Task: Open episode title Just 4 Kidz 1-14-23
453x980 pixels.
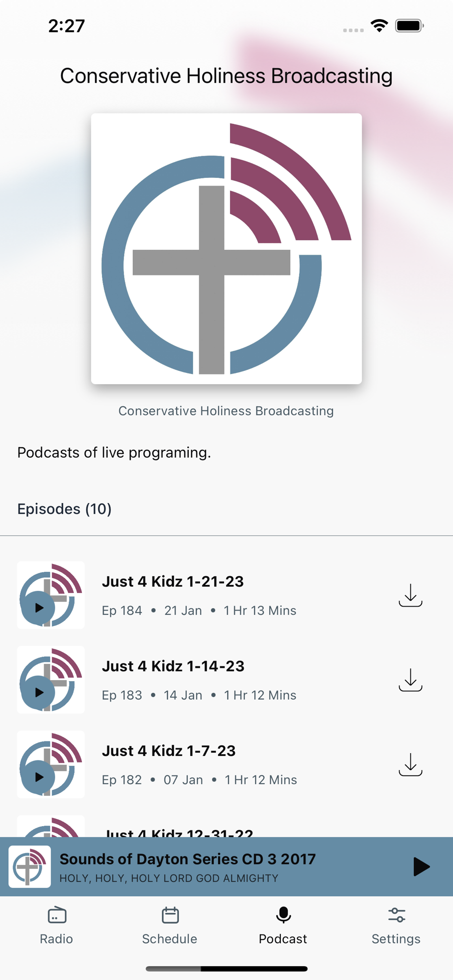Action: click(173, 666)
